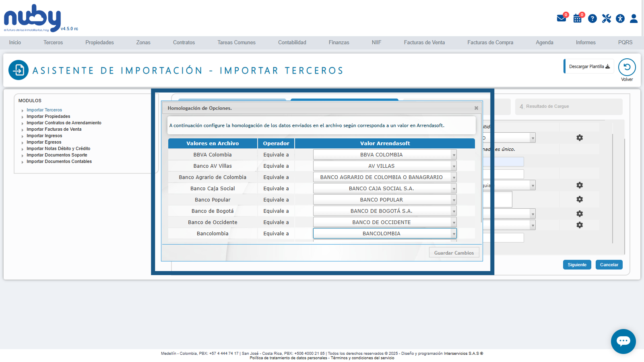Viewport: 644px width, 362px height.
Task: Open the Contabilidad menu
Action: 292,42
